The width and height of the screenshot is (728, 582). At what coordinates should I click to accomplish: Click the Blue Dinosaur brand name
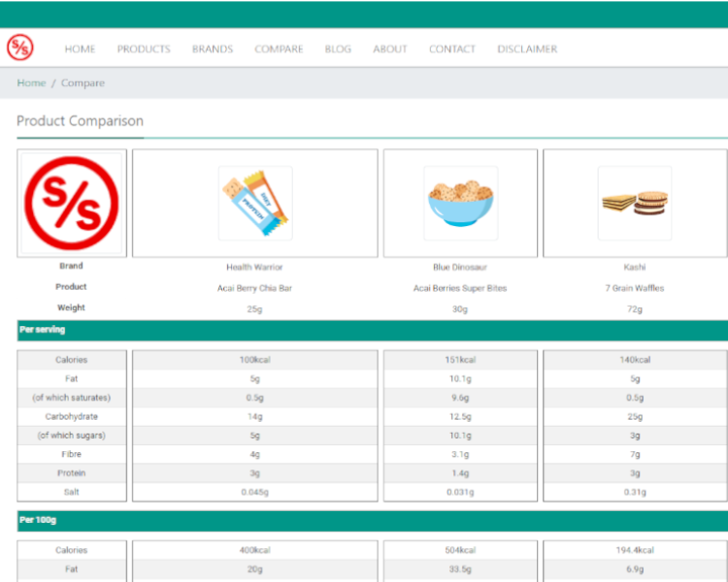coord(460,267)
